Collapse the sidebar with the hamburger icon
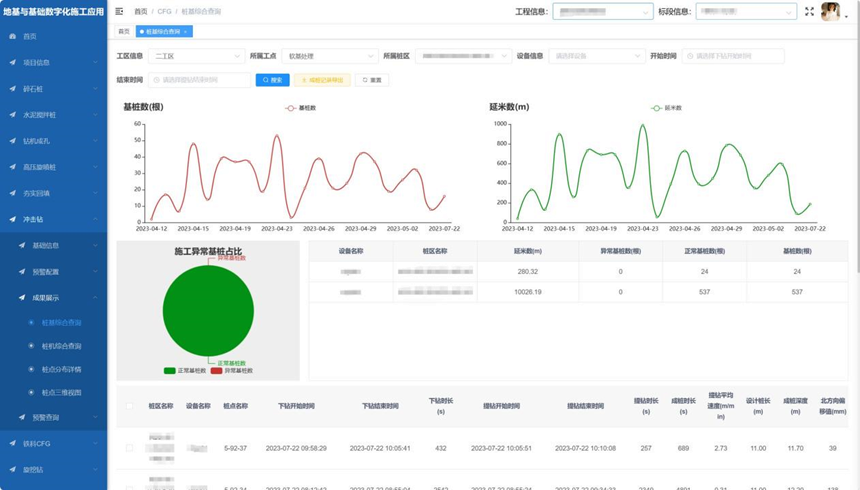 (120, 12)
